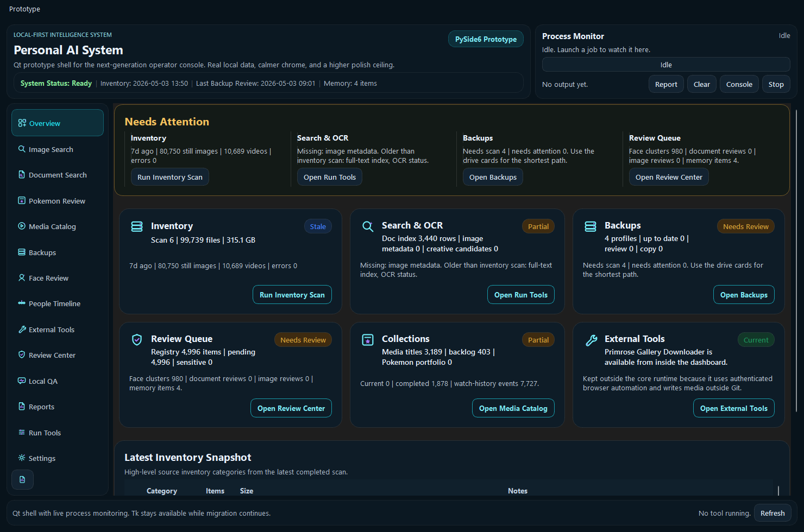
Task: Click the Report button in Process Monitor
Action: 666,84
